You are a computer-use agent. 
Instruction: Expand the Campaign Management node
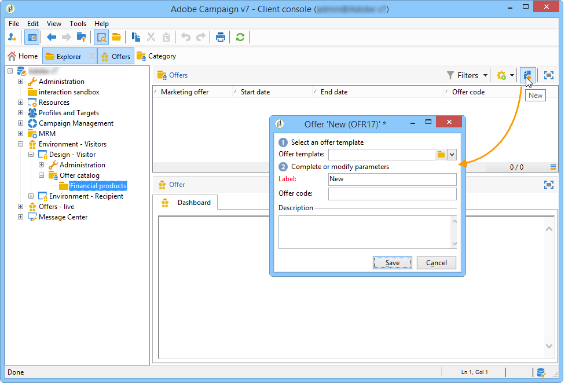[x=20, y=123]
